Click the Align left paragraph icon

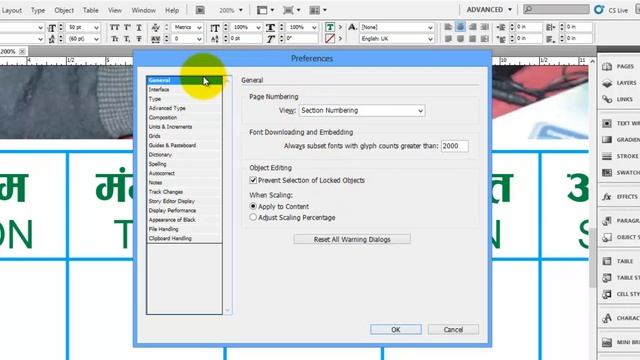pos(448,27)
